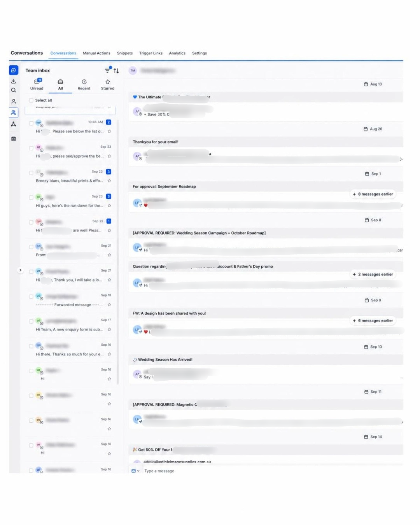This screenshot has height=525, width=420.
Task: Open 'FW: A design has been shared' thread header
Action: 266,313
